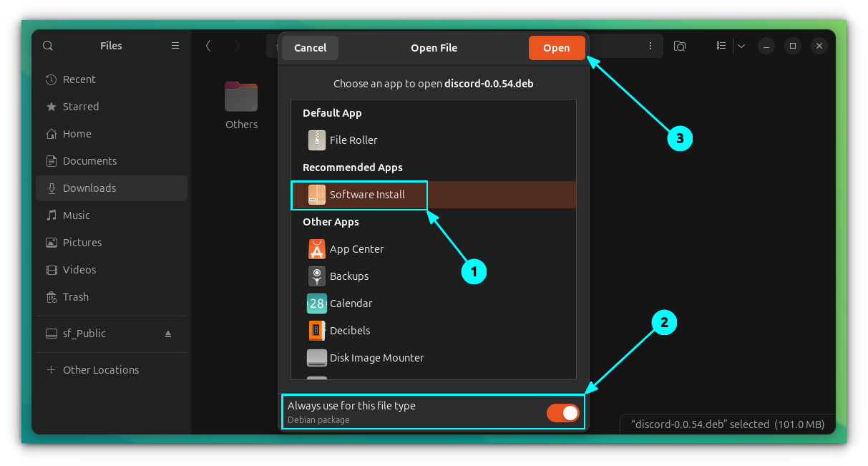Choose Disk Image Mounter

tap(376, 357)
